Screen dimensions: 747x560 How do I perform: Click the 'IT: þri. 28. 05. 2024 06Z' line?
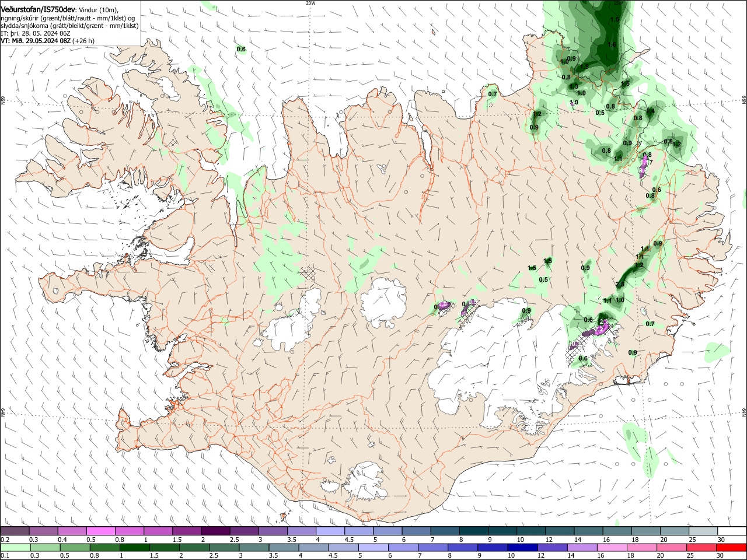click(x=36, y=33)
